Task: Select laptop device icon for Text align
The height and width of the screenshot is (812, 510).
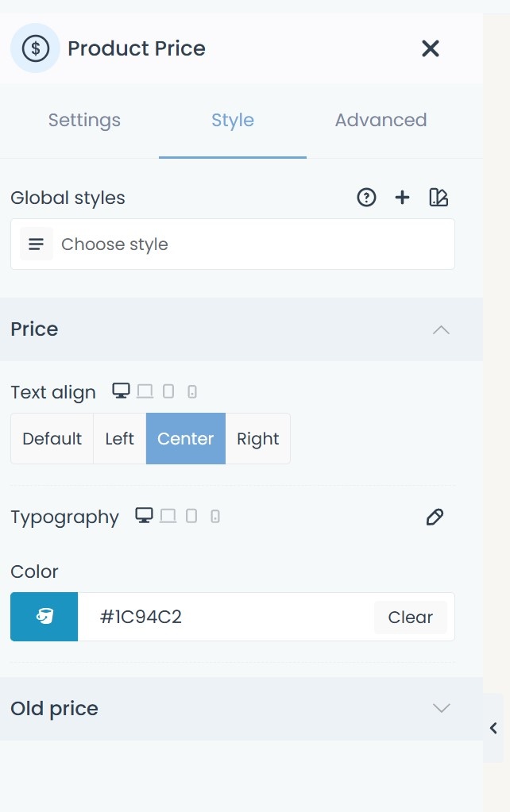Action: point(145,391)
